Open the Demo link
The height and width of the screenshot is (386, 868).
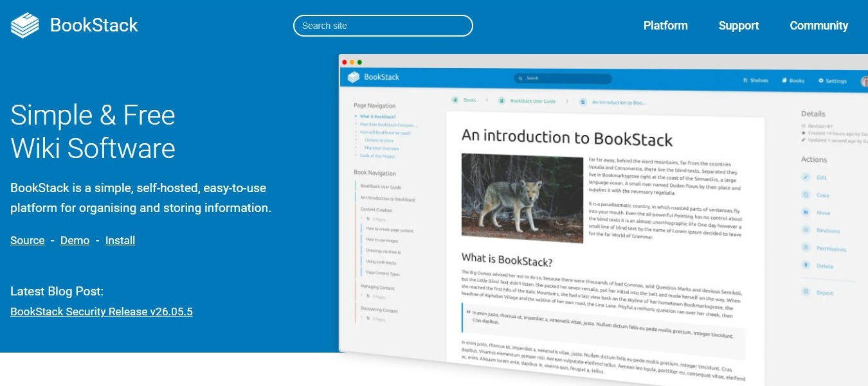[x=75, y=240]
